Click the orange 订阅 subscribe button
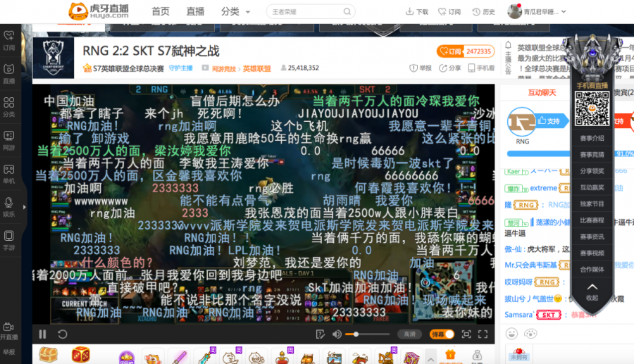 (450, 51)
